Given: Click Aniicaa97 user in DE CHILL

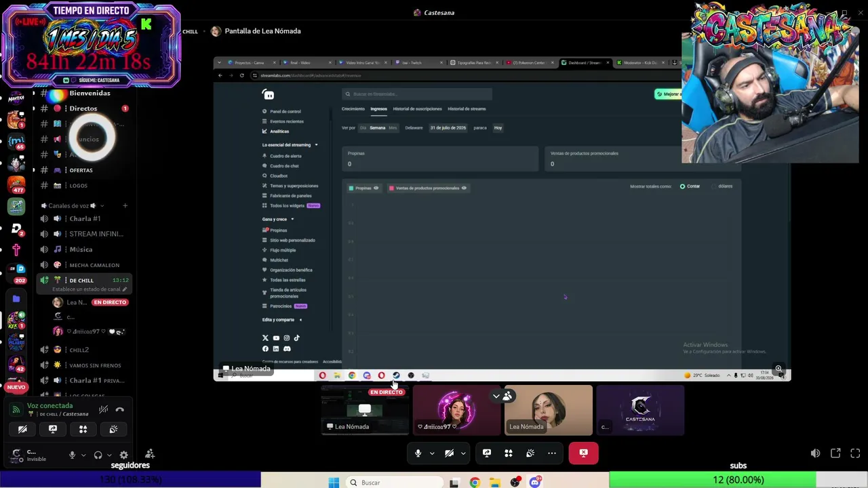Looking at the screenshot, I should pos(90,331).
